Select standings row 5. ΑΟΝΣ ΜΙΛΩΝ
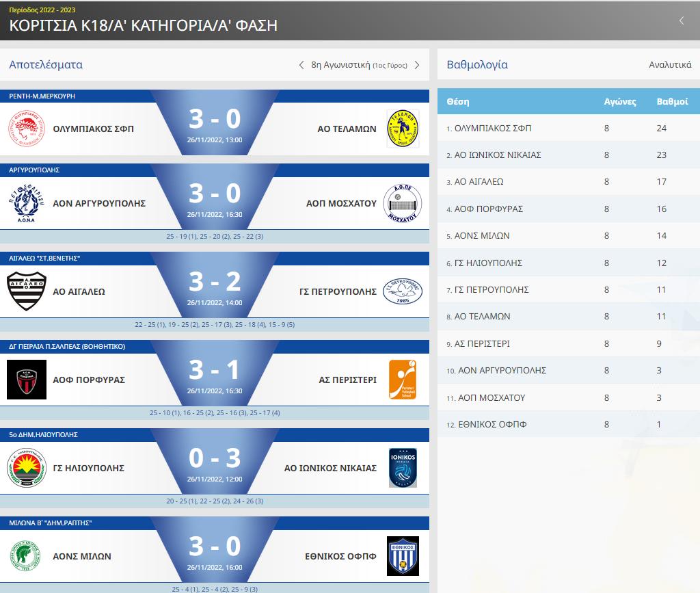700x593 pixels. (x=569, y=236)
